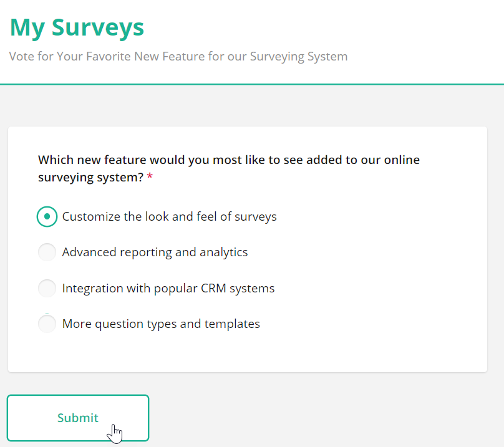
Task: Click the empty radio circle next to the last option
Action: pos(47,324)
